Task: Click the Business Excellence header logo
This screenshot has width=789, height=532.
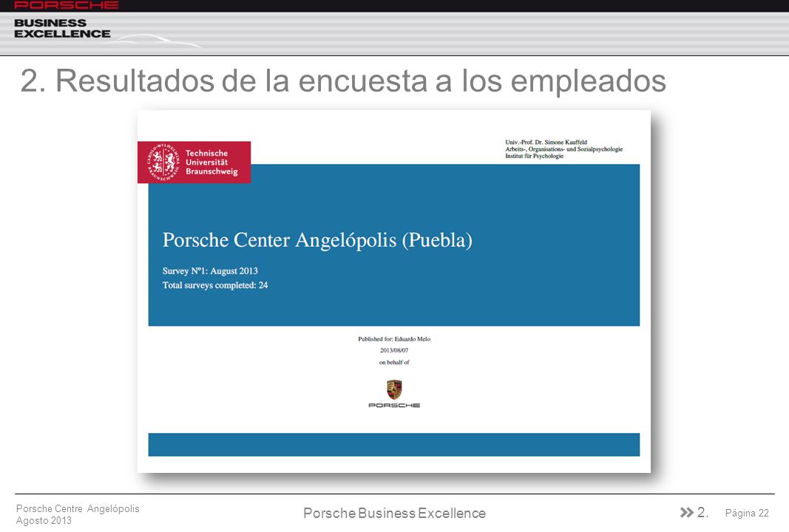Action: tap(62, 29)
